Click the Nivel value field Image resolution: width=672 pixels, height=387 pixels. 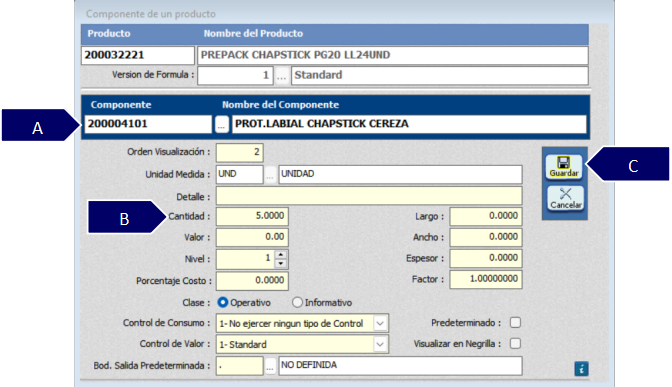246,259
